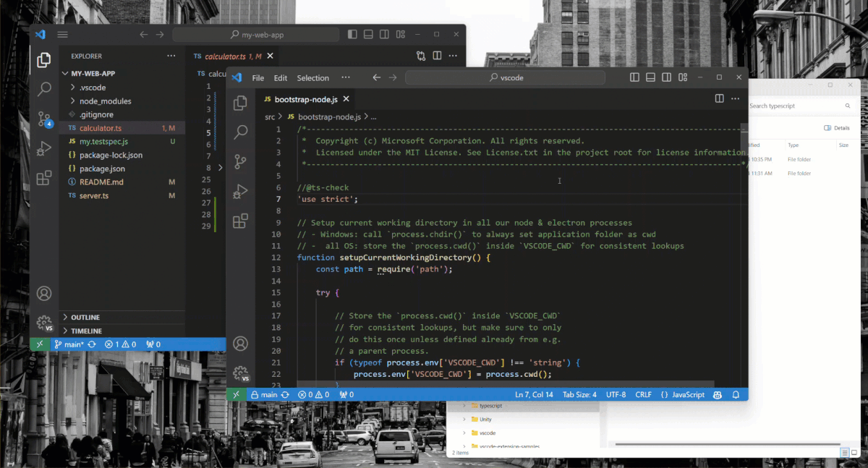Open Run and Debug in my-web-app window
Viewport: 868px width, 468px height.
[44, 148]
